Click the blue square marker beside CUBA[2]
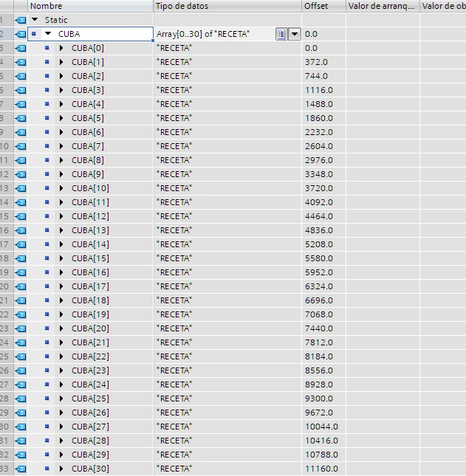 coord(47,75)
